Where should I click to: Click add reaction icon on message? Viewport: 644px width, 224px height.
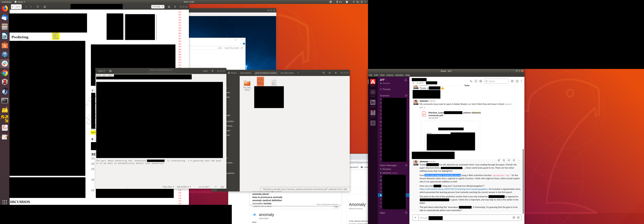[499, 160]
